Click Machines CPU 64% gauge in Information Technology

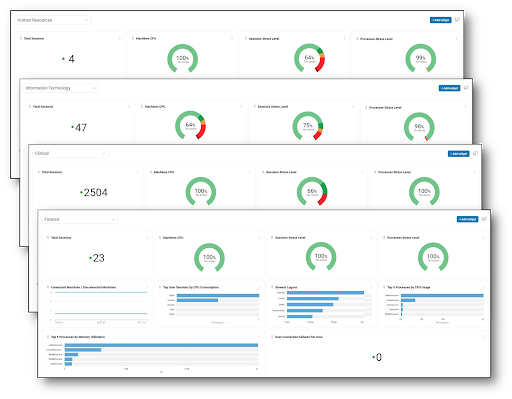[x=190, y=125]
